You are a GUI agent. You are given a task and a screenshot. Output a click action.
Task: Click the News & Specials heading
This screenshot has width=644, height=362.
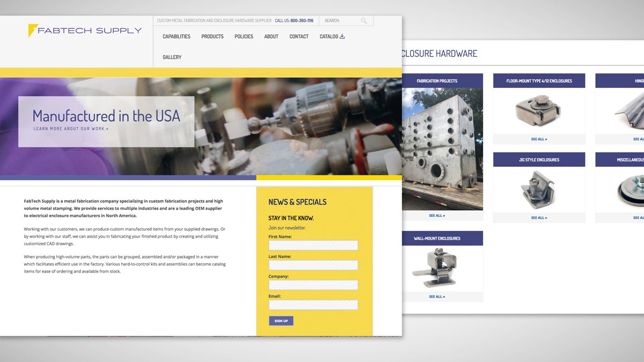297,202
